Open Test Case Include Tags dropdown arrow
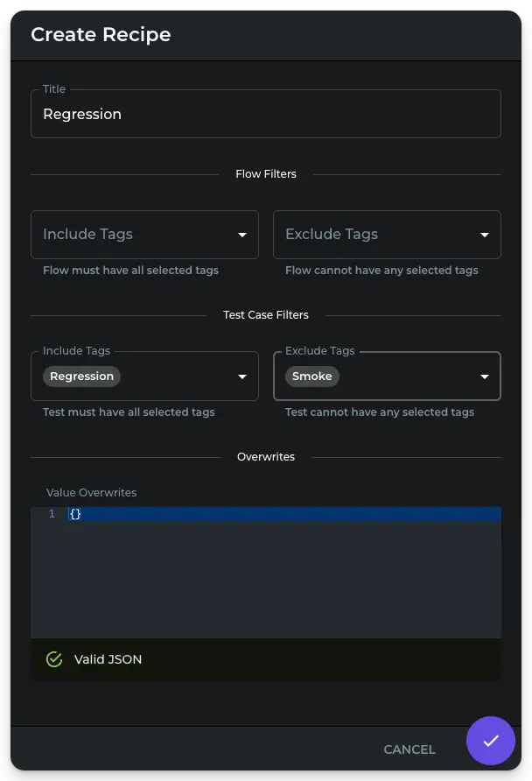 [242, 376]
